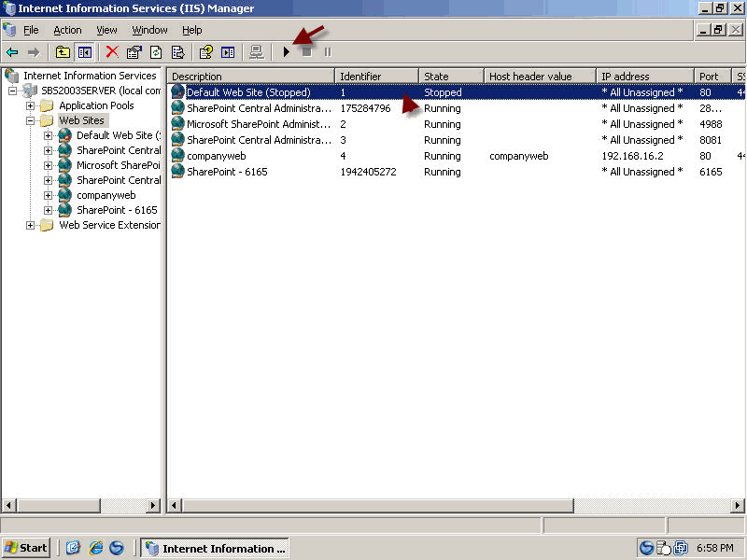This screenshot has height=560, width=747.
Task: Click the right arrow of list scrollbar
Action: (738, 505)
